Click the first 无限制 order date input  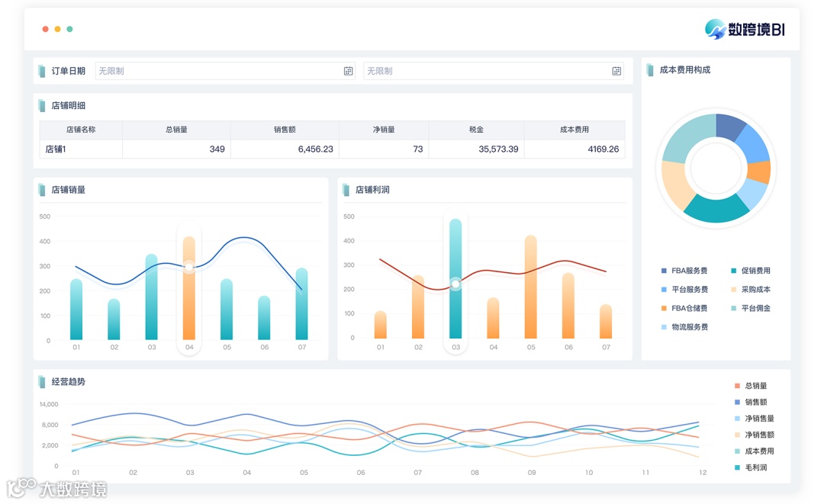225,71
